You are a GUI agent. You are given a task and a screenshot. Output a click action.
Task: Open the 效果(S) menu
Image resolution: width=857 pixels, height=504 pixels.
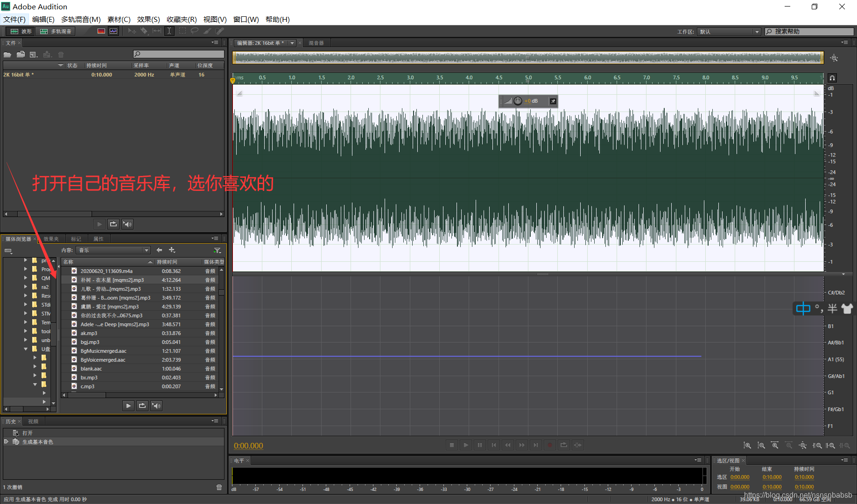(148, 19)
